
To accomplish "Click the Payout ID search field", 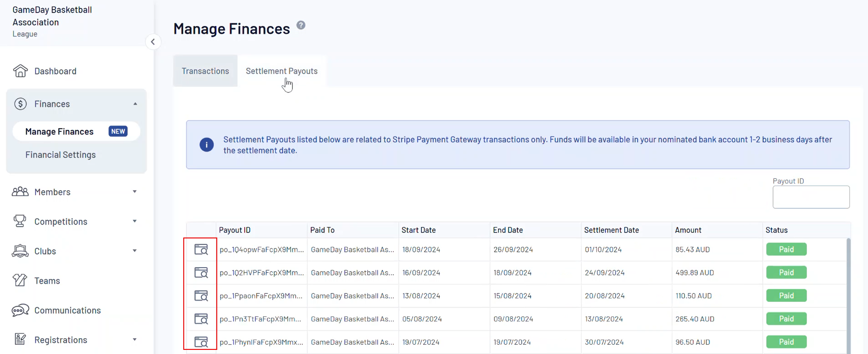I will point(811,197).
